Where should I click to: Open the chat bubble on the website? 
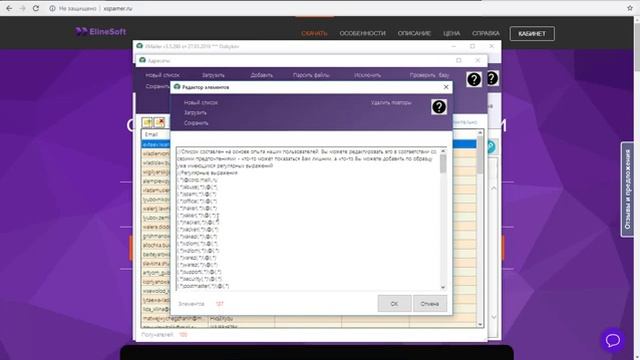pyautogui.click(x=613, y=340)
